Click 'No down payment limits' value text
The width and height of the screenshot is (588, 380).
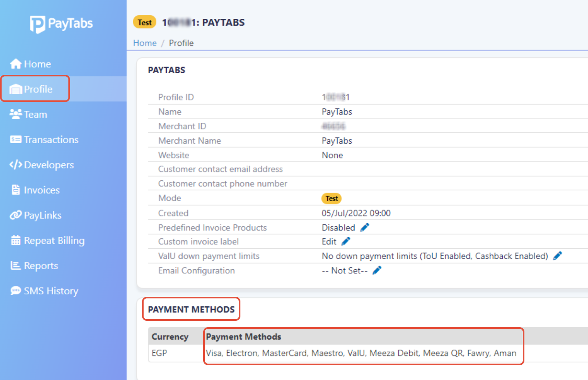coord(435,256)
